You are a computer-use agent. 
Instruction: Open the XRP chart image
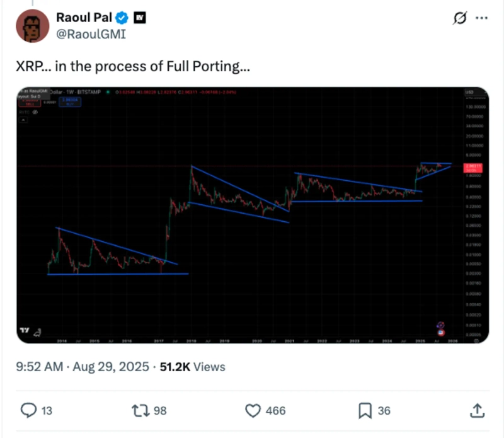[x=252, y=214]
